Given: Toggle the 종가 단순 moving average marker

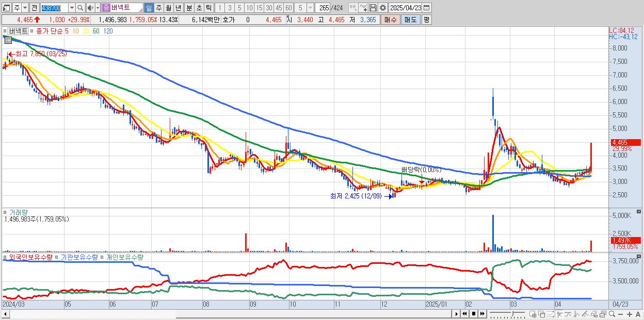Looking at the screenshot, I should (32, 31).
